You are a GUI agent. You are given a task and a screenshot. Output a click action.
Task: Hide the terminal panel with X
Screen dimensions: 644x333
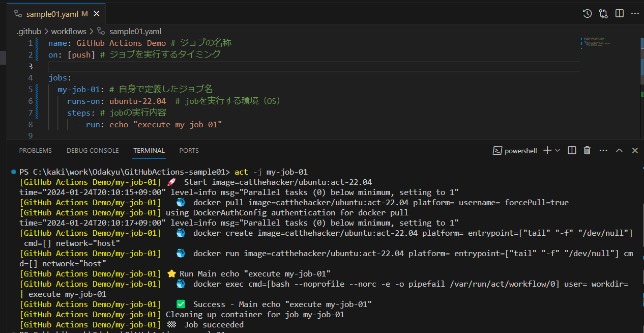tap(635, 150)
